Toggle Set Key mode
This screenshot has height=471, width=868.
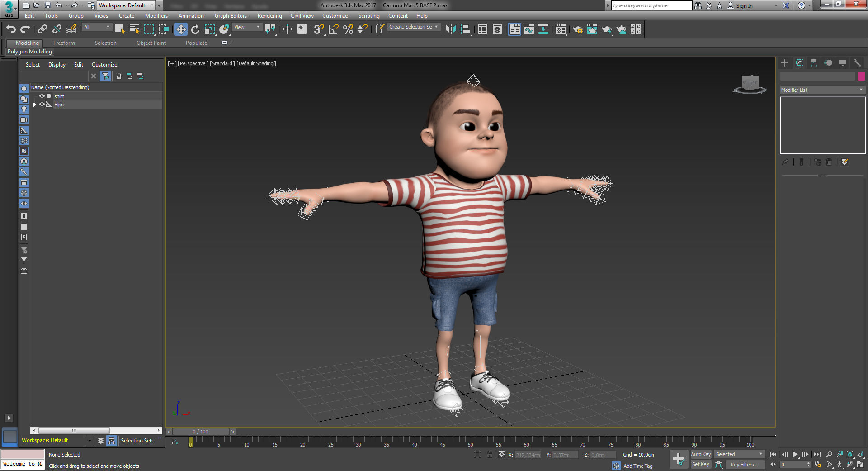point(700,464)
